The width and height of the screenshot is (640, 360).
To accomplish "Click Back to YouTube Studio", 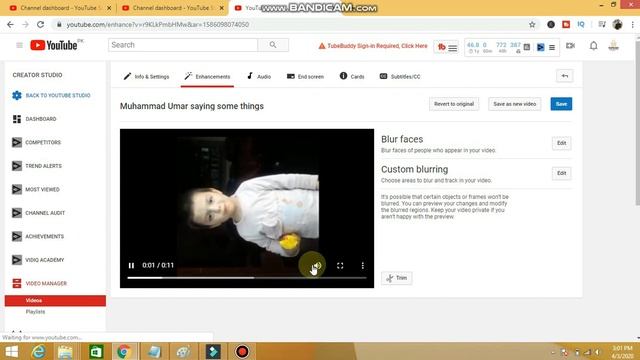I will coord(51,96).
